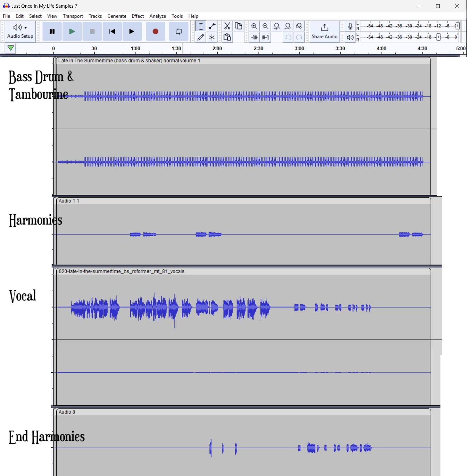Viewport: 468px width, 476px height.
Task: Select the Draw pencil tool
Action: point(201,37)
